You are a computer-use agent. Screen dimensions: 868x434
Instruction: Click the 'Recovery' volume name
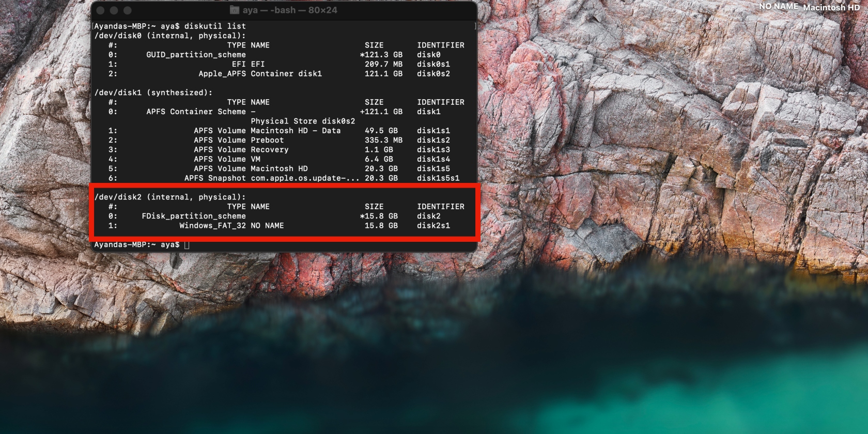270,150
